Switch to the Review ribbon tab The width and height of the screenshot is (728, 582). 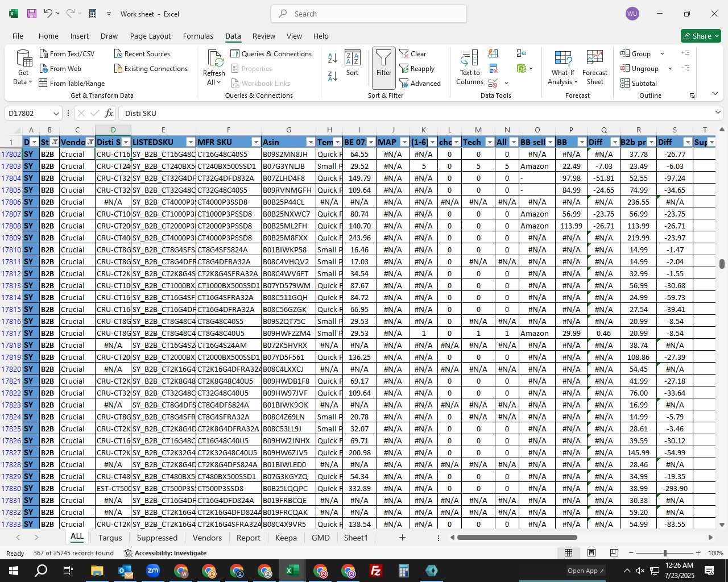click(x=264, y=36)
